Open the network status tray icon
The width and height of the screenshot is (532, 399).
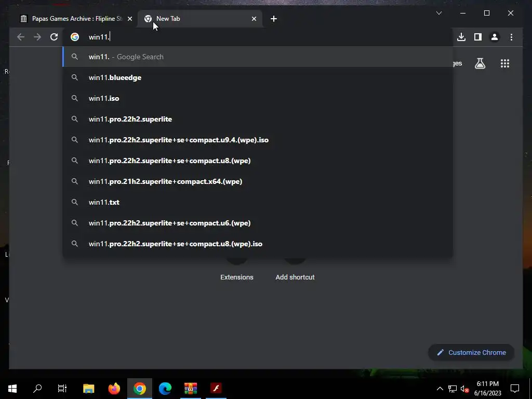pos(453,389)
